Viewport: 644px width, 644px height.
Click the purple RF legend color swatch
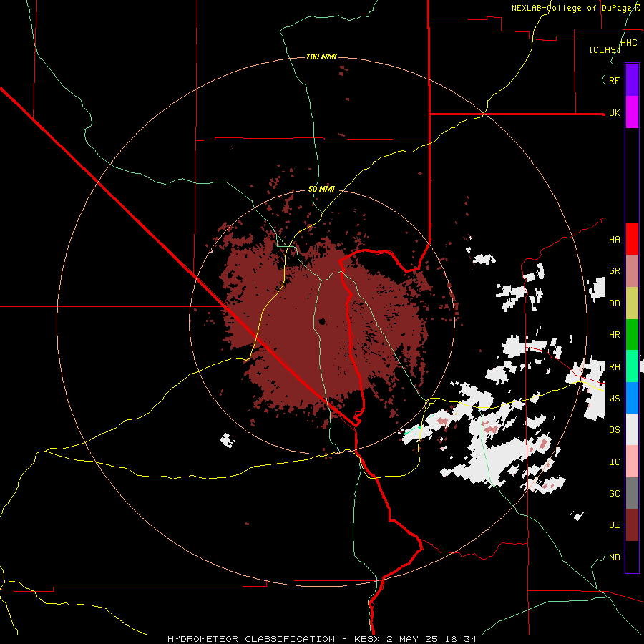click(632, 80)
